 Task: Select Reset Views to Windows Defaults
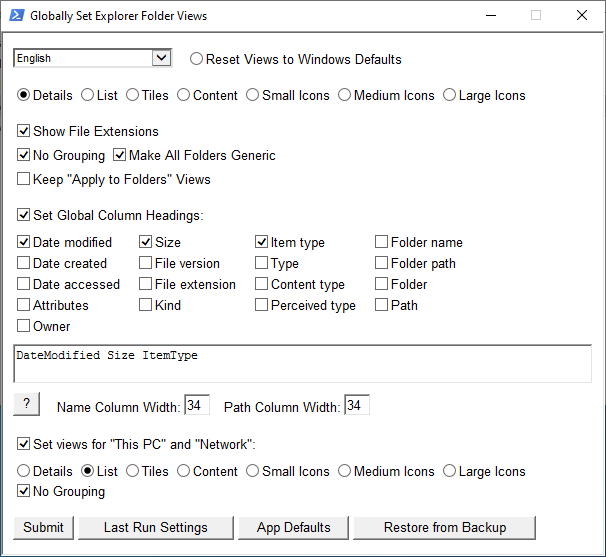coord(196,59)
